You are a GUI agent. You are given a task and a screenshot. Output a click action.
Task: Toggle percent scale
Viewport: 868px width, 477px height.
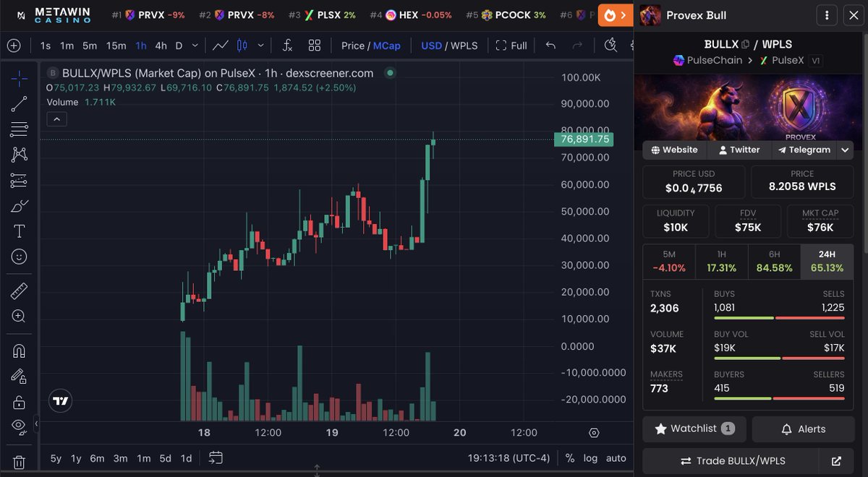[x=570, y=458]
